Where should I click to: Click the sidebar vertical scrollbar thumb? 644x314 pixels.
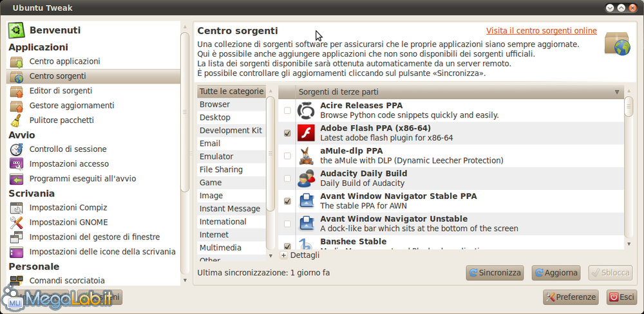pos(185,112)
